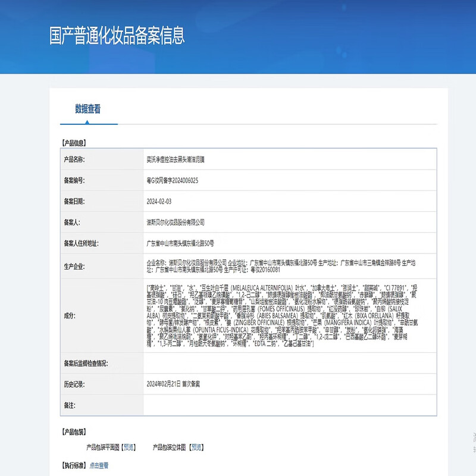Click the 成分 row label
Viewport: 476px width, 476px height.
pyautogui.click(x=70, y=315)
